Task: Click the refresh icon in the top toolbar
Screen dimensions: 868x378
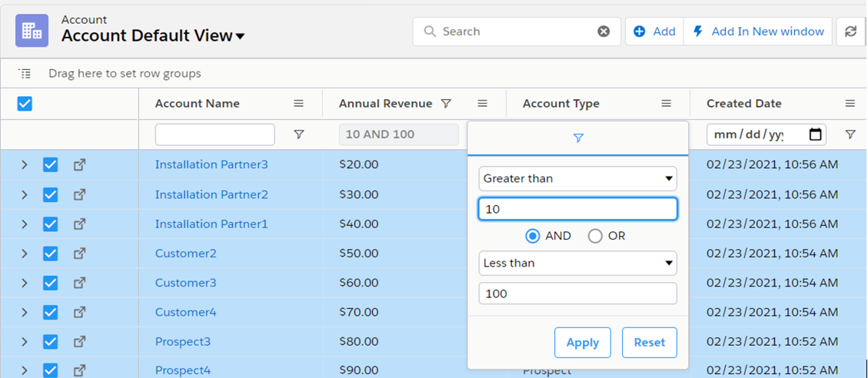Action: (850, 31)
